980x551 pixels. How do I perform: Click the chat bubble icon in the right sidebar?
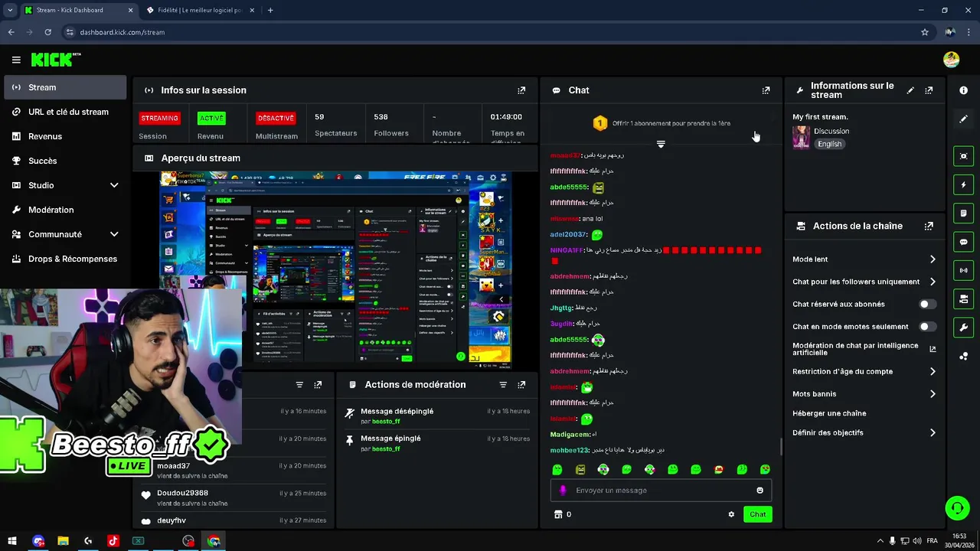[963, 242]
